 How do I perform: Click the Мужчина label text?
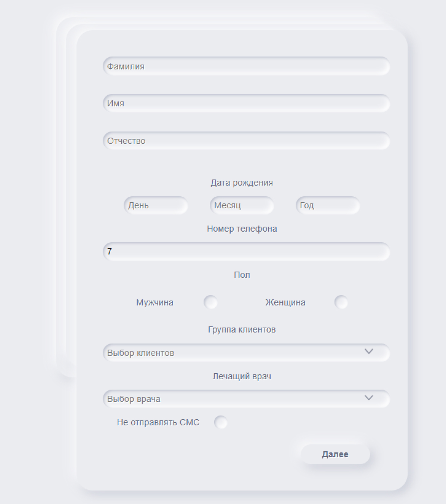click(155, 302)
